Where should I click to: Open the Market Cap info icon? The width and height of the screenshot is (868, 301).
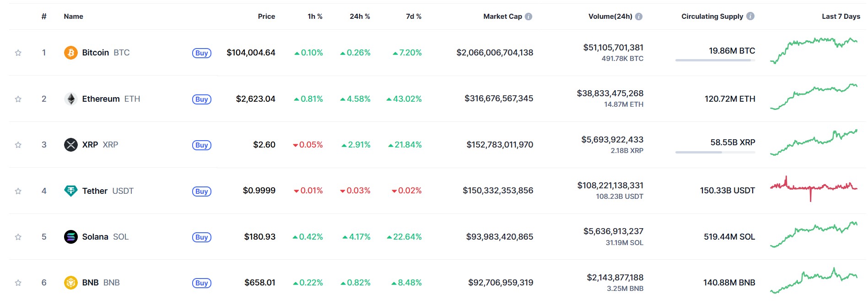click(x=528, y=16)
